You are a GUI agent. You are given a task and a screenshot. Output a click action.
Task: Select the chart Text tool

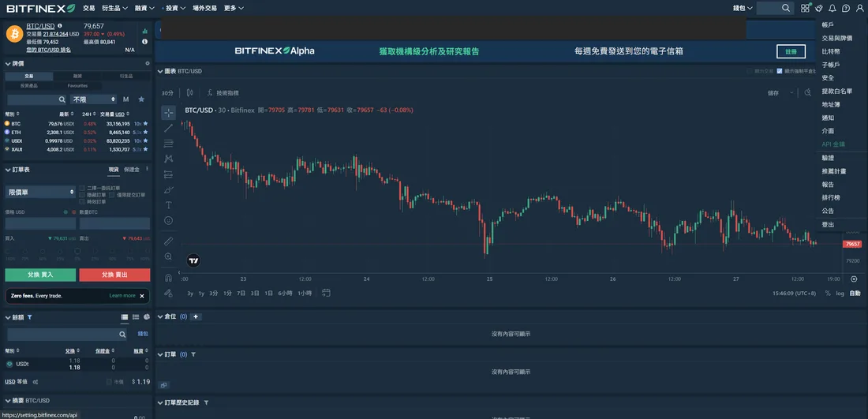click(168, 205)
